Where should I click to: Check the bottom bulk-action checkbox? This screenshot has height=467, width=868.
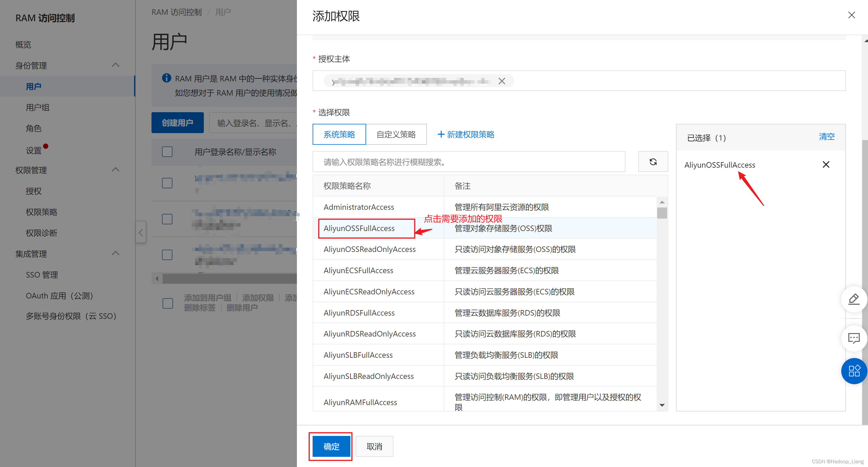[168, 303]
